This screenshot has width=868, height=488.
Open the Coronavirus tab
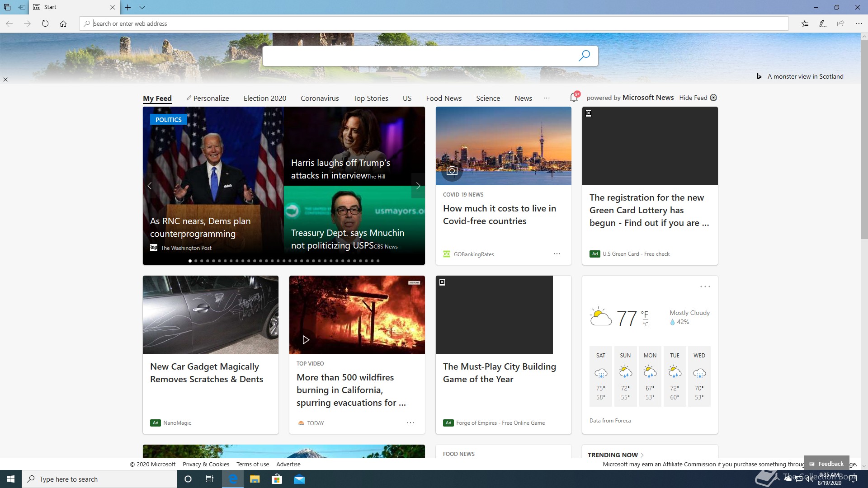[320, 98]
